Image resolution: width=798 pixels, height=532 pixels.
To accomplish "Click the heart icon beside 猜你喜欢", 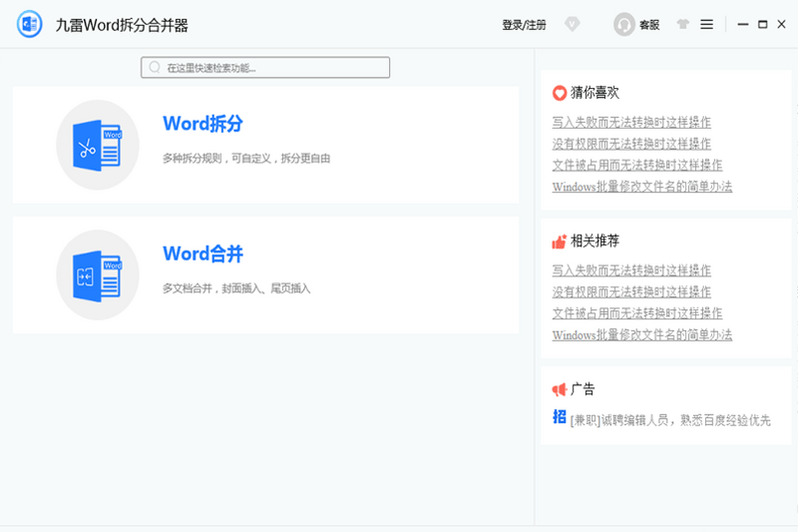I will (x=559, y=93).
